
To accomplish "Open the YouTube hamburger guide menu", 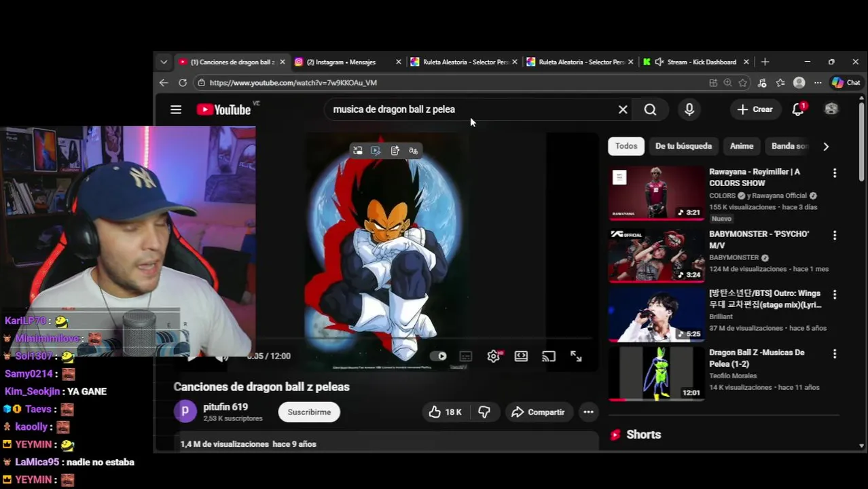I will pos(176,109).
